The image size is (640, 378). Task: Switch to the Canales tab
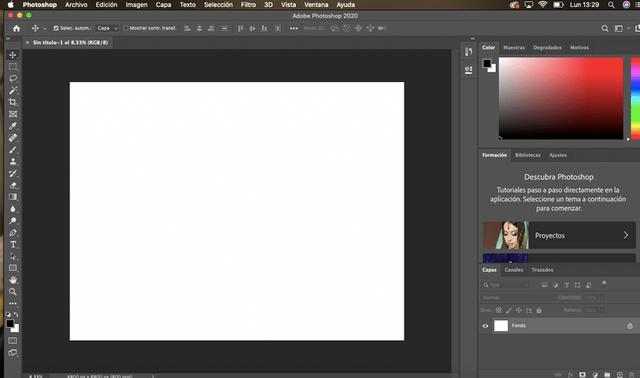tap(513, 270)
